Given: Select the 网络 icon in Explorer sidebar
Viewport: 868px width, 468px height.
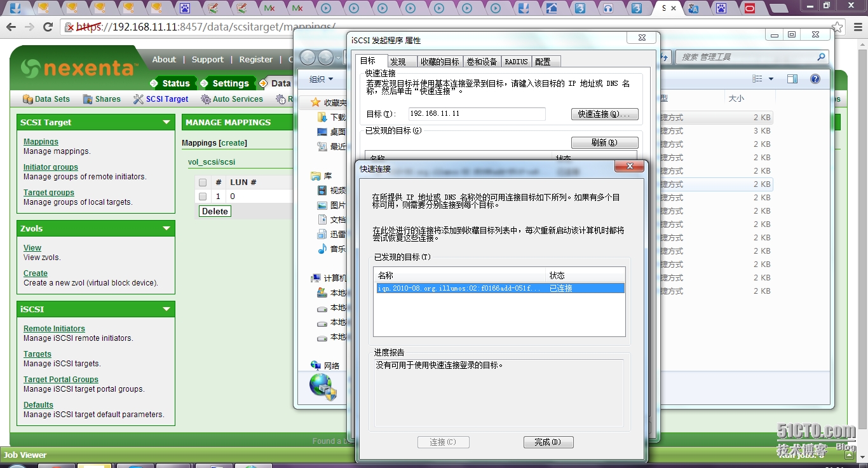Looking at the screenshot, I should [316, 366].
